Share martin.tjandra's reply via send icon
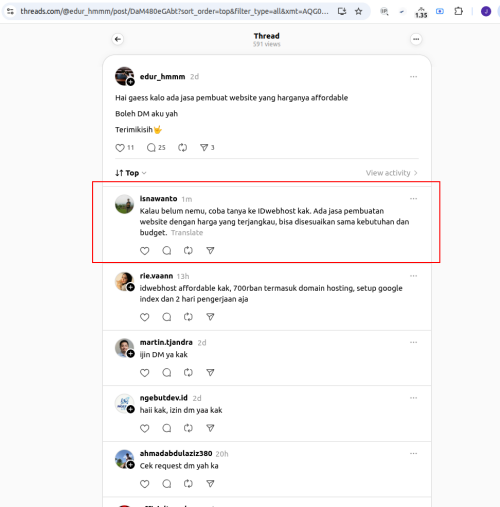Viewport: 500px width, 507px height. [210, 373]
